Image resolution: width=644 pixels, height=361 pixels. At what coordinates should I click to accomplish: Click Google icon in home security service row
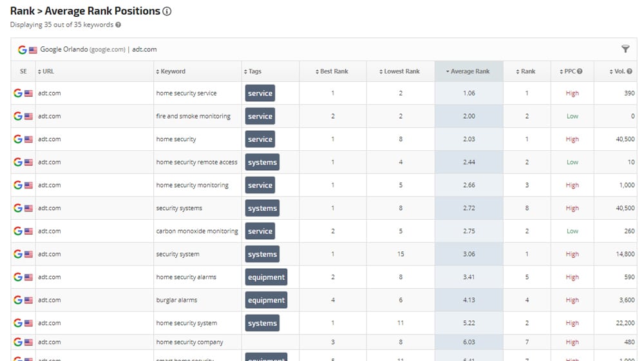[17, 93]
